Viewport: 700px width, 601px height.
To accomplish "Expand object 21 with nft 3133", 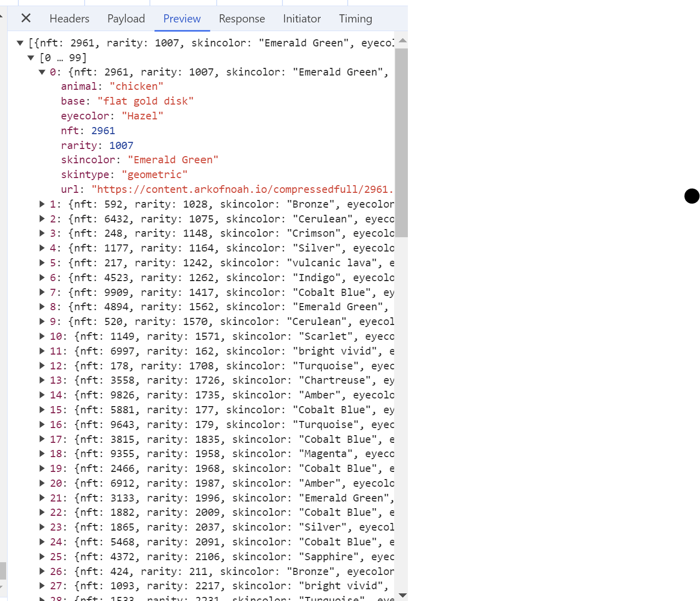I will click(42, 498).
